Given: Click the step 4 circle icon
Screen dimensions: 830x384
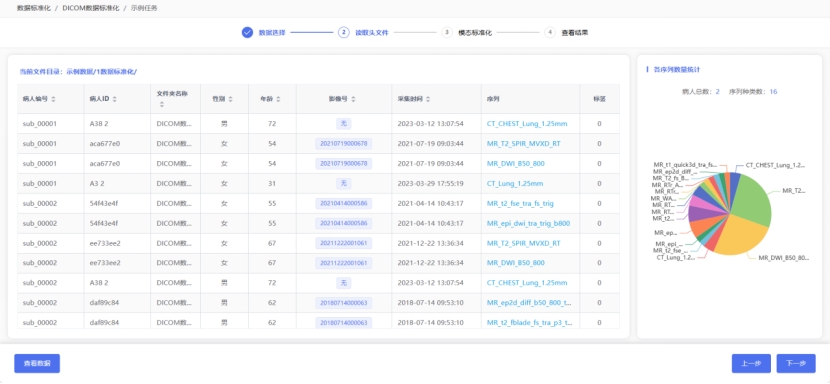Looking at the screenshot, I should (x=550, y=32).
